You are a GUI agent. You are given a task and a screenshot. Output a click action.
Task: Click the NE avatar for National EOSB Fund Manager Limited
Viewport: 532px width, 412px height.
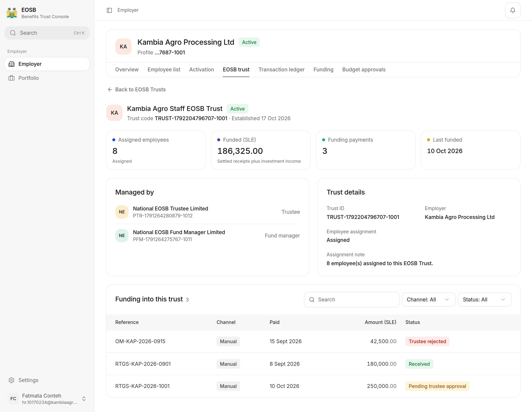pyautogui.click(x=122, y=236)
